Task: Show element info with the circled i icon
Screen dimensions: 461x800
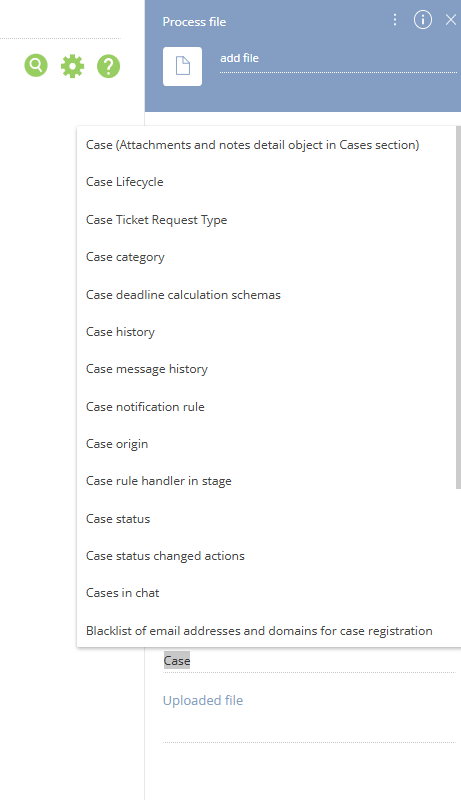Action: 423,20
